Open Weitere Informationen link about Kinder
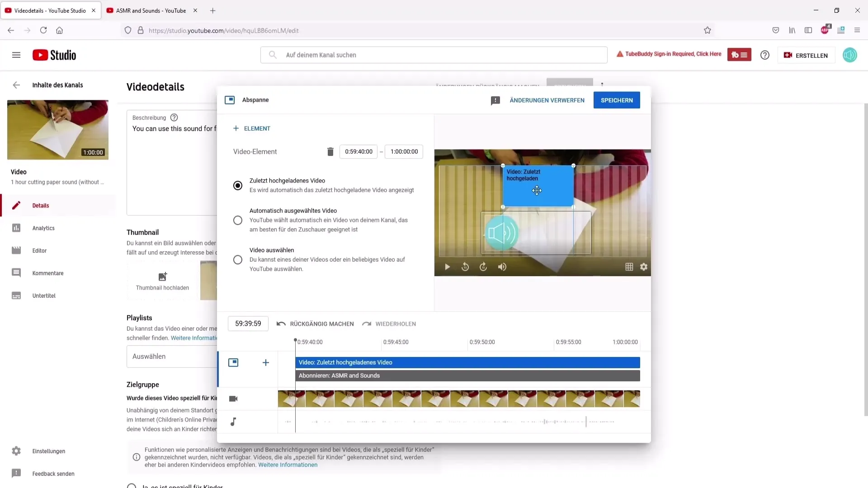The width and height of the screenshot is (868, 488). (288, 465)
